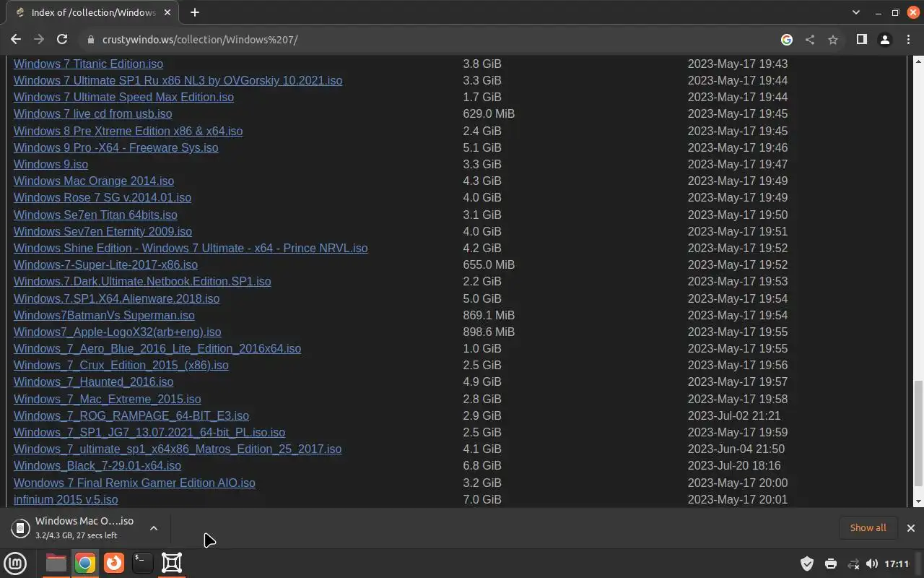
Task: Close the downloads bar
Action: point(910,528)
